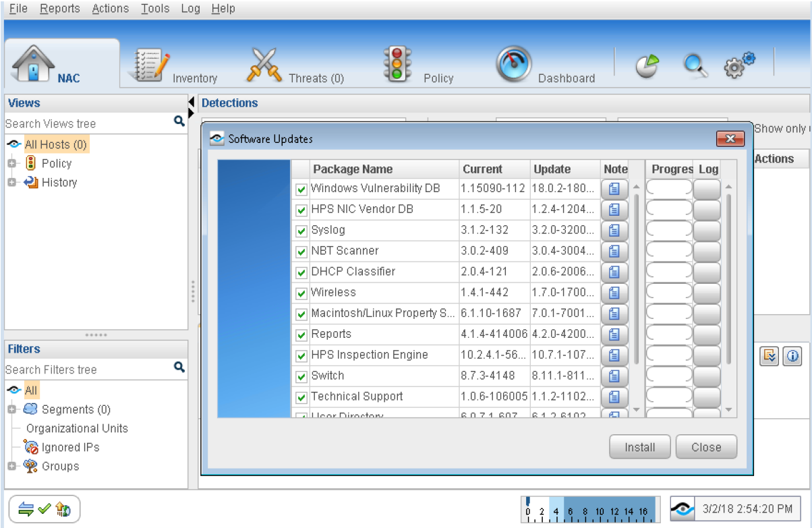The image size is (812, 528).
Task: Expand the Segments (0) filter node
Action: [11, 409]
